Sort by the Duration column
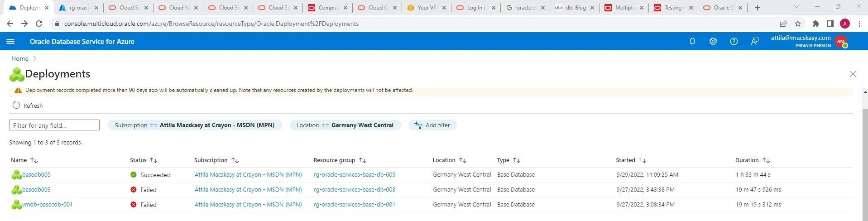 (x=766, y=160)
